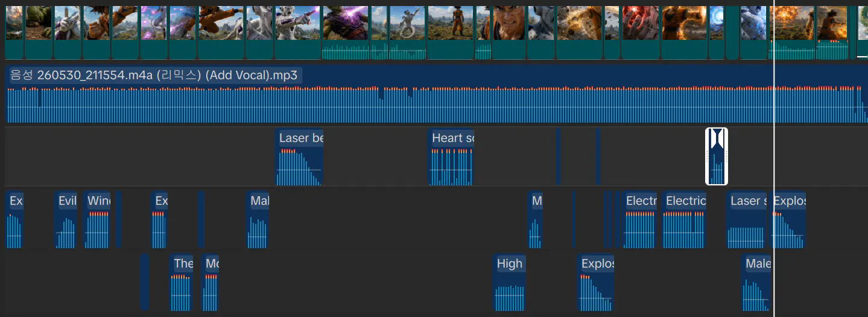Select the white alien with tail raising arm clip

407,32
